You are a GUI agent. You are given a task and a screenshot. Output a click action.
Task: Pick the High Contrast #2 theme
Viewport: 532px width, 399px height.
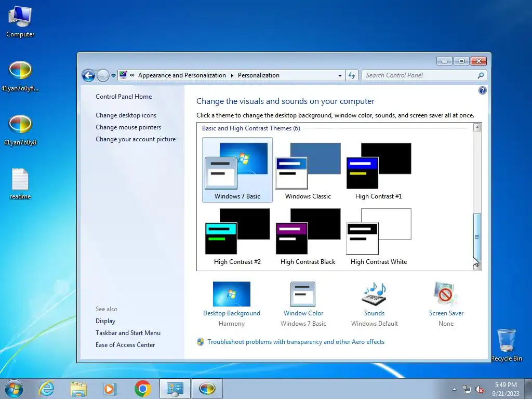(237, 236)
